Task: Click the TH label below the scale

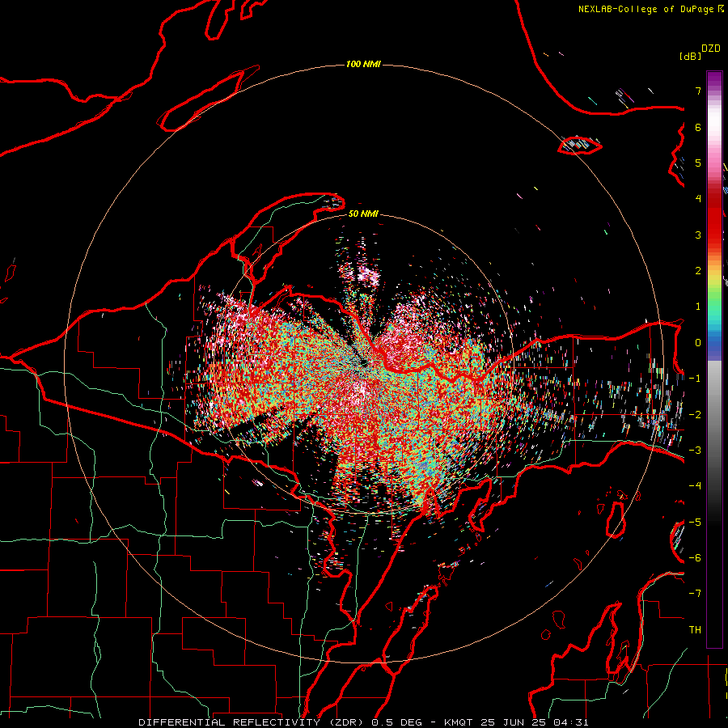Action: (x=695, y=630)
